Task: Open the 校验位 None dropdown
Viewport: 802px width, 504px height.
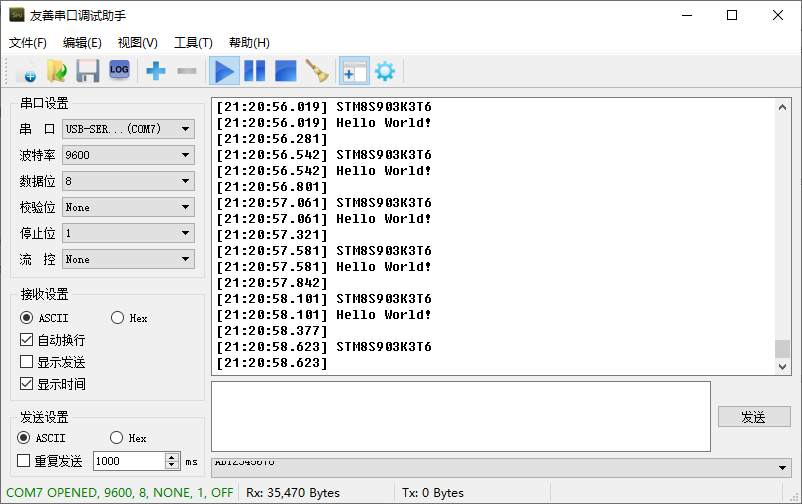Action: (x=128, y=207)
